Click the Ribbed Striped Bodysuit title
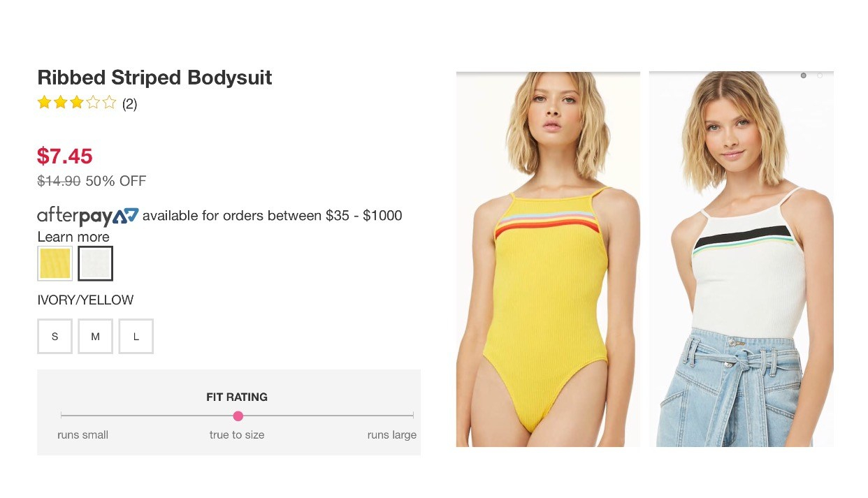 (154, 78)
